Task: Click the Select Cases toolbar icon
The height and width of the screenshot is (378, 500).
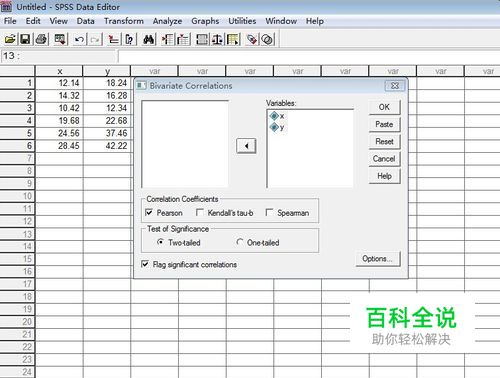Action: (233, 40)
